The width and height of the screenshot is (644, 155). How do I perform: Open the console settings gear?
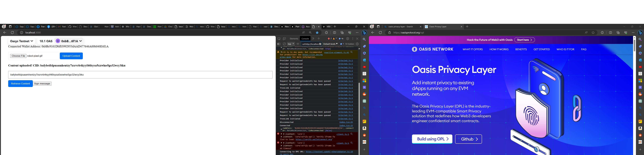357,44
